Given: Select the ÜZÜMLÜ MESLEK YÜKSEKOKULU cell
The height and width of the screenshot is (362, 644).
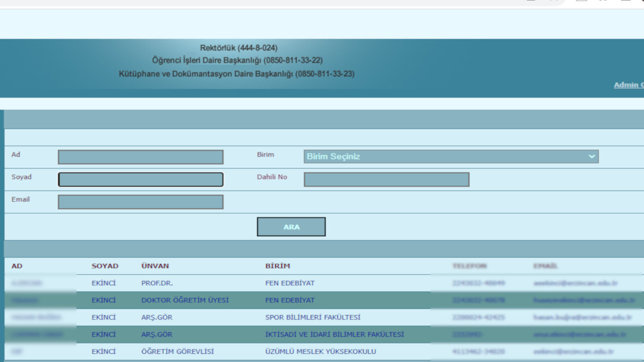Looking at the screenshot, I should (320, 351).
